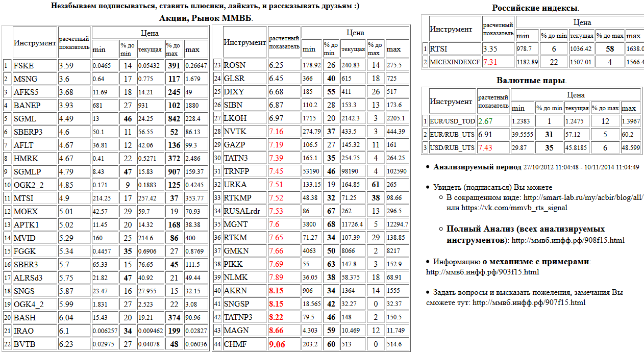Click the LKOH ticker cell
This screenshot has width=644, height=354.
tap(234, 118)
